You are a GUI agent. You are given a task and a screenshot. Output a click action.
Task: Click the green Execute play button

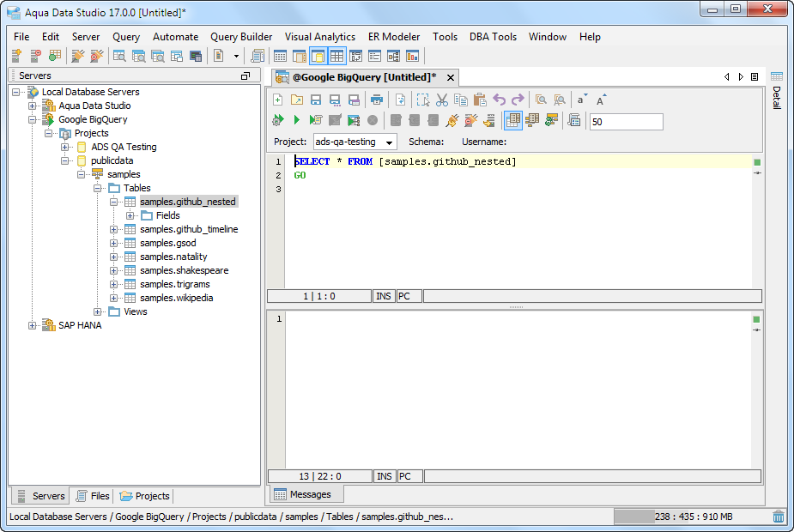click(297, 120)
